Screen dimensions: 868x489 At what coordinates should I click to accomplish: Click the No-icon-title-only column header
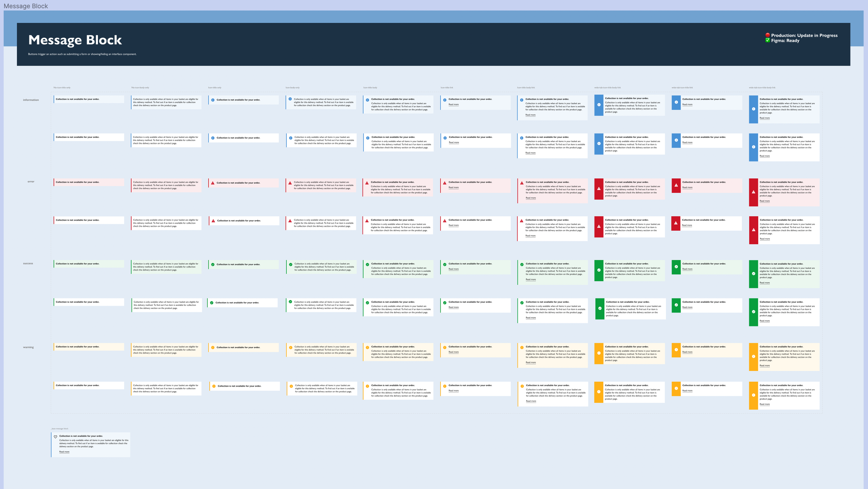pyautogui.click(x=62, y=88)
